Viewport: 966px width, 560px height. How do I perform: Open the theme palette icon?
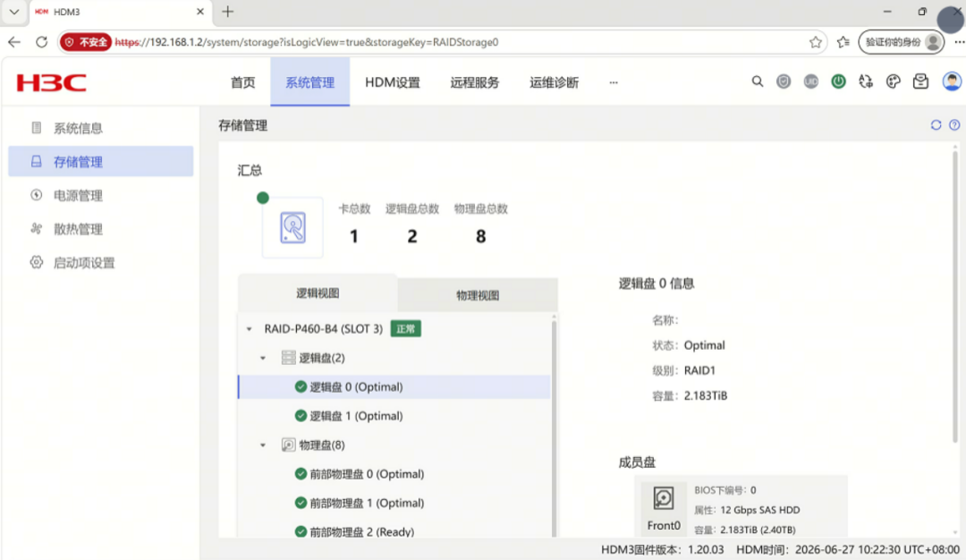pos(894,81)
